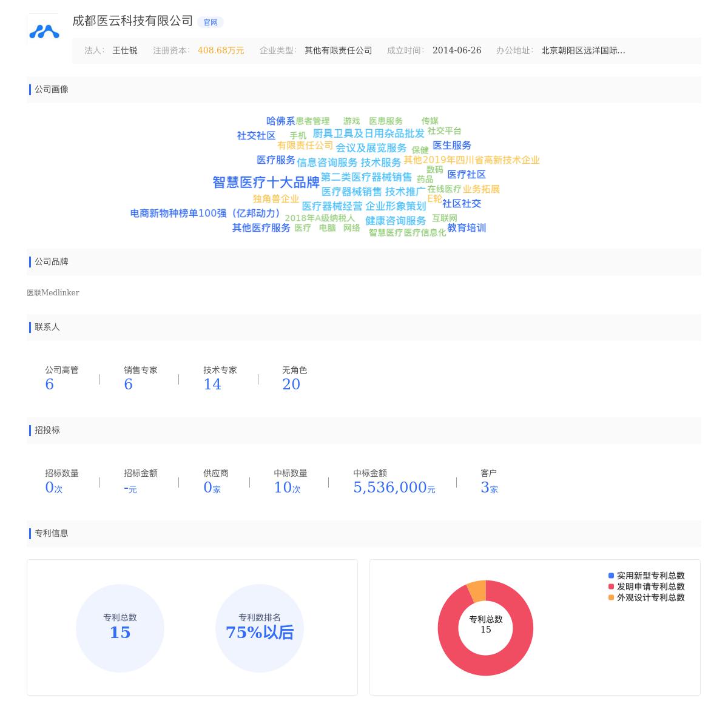Click the 专利总数 15 circle badge
Screen dimensions: 728x709
tap(120, 628)
